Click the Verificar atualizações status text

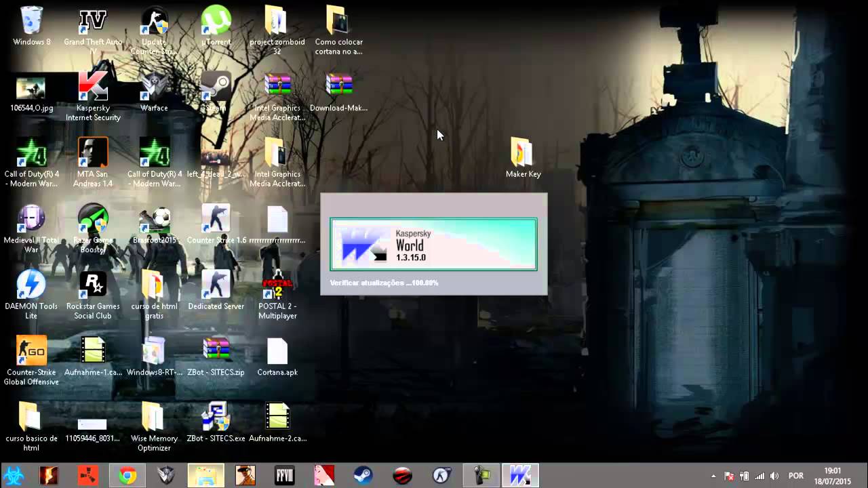coord(384,283)
